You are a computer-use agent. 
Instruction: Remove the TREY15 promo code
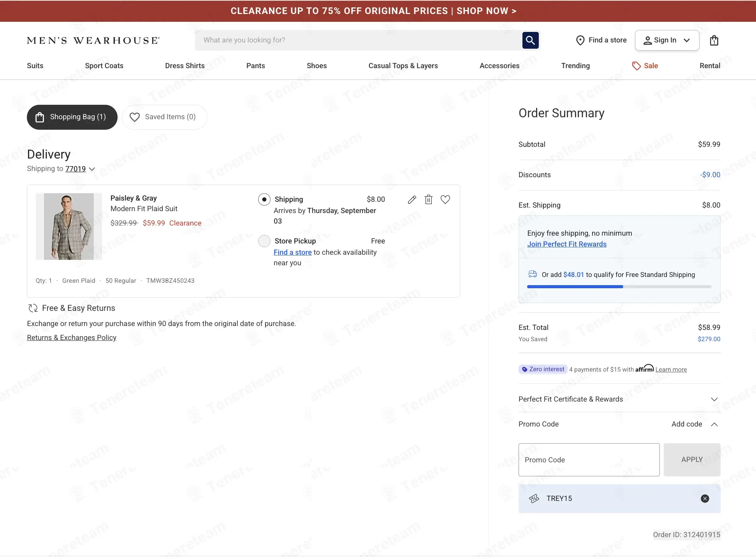pyautogui.click(x=705, y=499)
